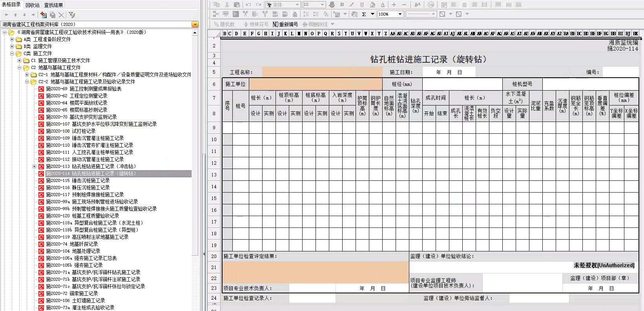Click the plus icon in top toolbar
The width and height of the screenshot is (644, 311).
coord(394,5)
